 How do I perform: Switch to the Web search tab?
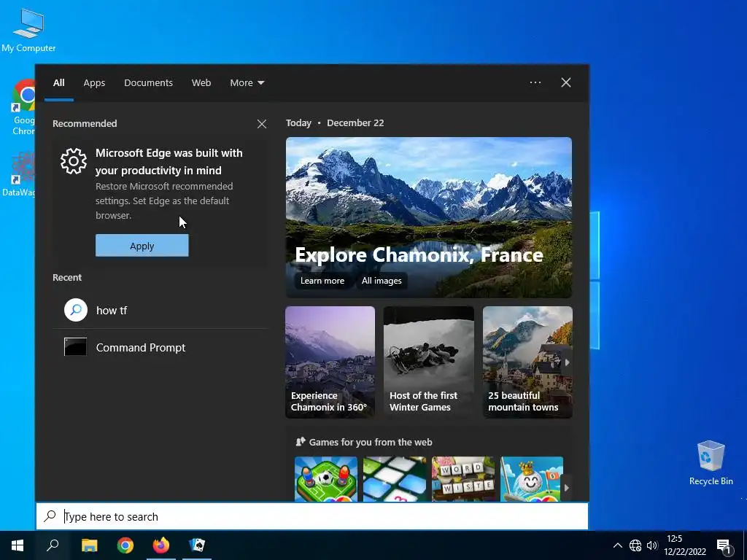click(201, 83)
